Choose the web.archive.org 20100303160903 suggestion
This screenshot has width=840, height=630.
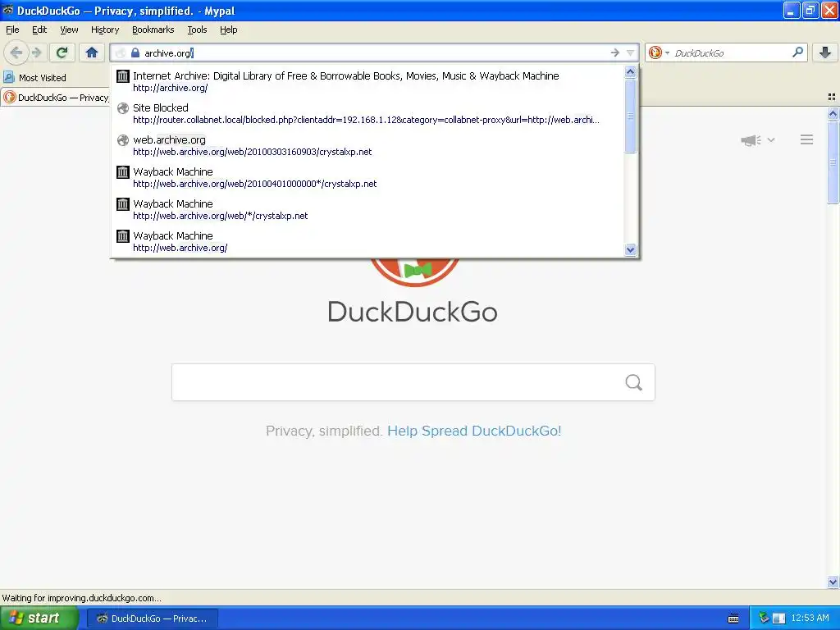368,146
